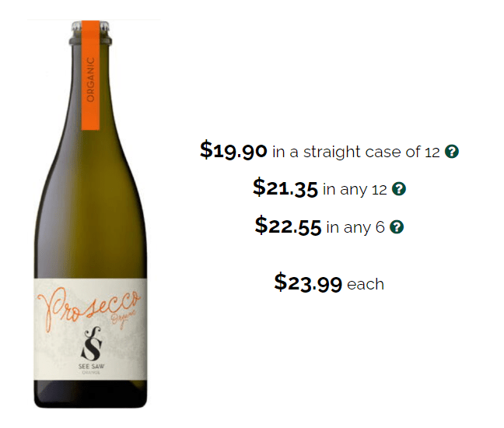Open help icon for straight case of 12
This screenshot has height=428, width=504.
452,152
